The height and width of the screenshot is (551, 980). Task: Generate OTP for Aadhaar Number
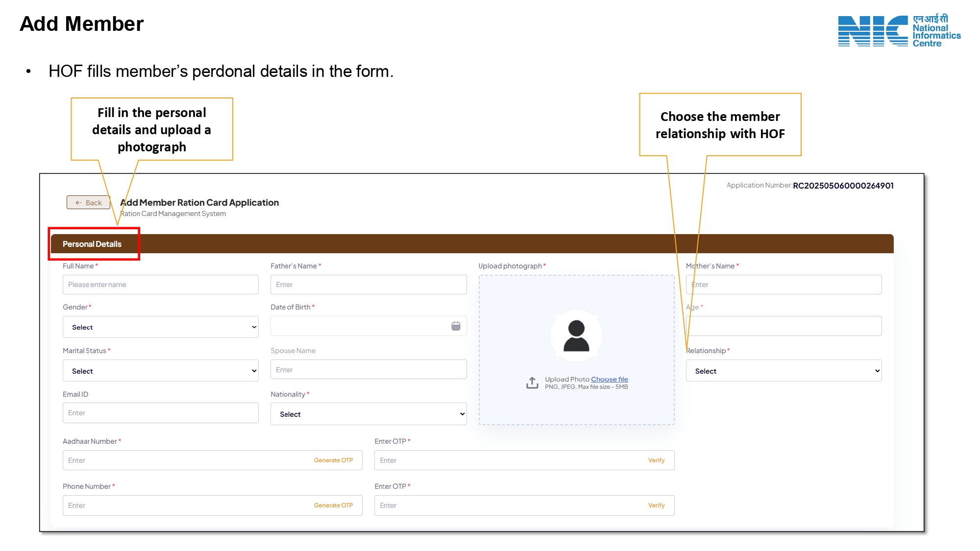pyautogui.click(x=333, y=460)
